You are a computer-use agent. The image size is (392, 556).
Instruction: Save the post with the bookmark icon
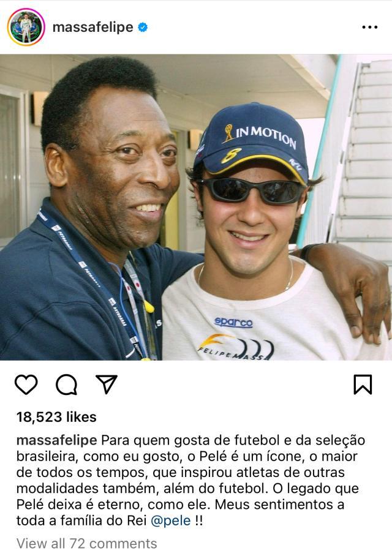(x=363, y=385)
